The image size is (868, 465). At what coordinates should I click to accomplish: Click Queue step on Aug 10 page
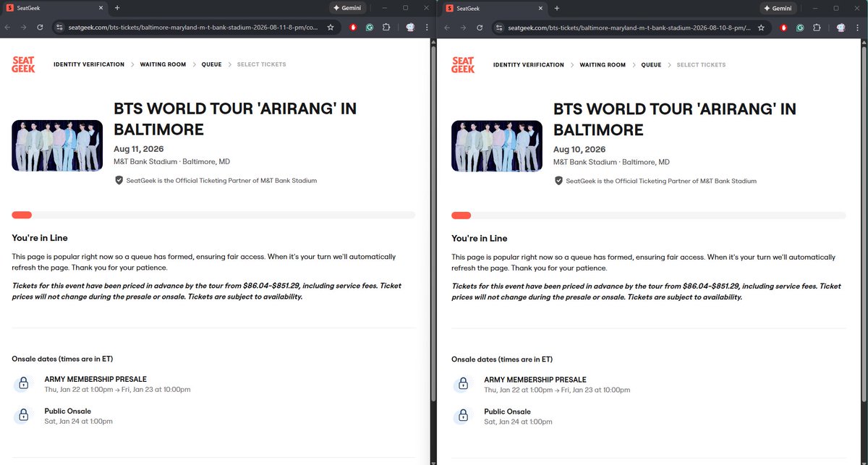click(x=651, y=64)
